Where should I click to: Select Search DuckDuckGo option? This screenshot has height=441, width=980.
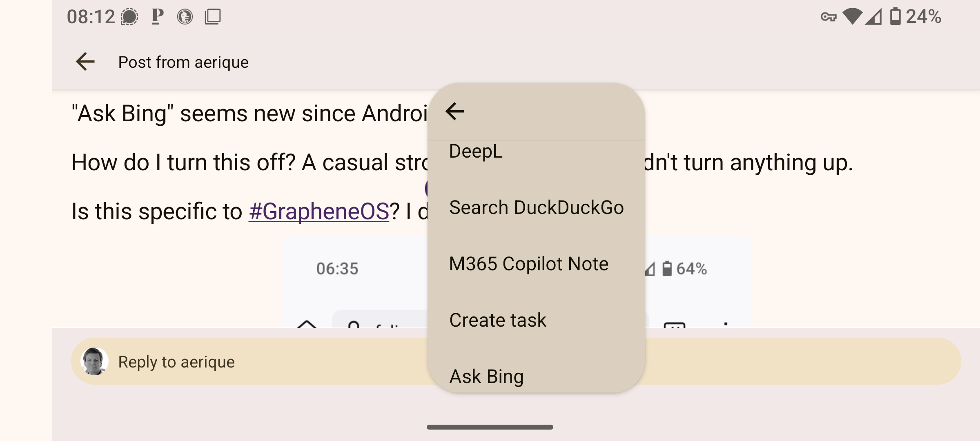[x=536, y=207]
